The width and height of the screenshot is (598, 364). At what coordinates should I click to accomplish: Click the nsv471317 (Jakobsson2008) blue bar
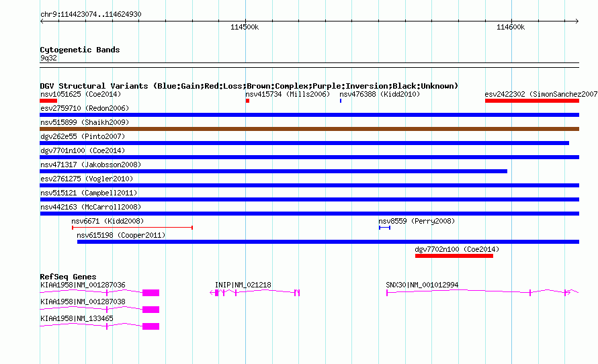pos(273,171)
